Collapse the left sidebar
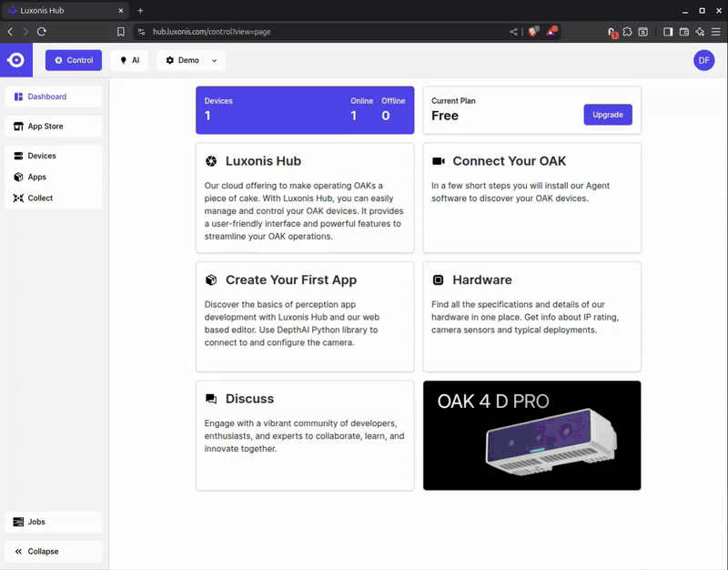Viewport: 728px width, 570px height. coord(42,551)
